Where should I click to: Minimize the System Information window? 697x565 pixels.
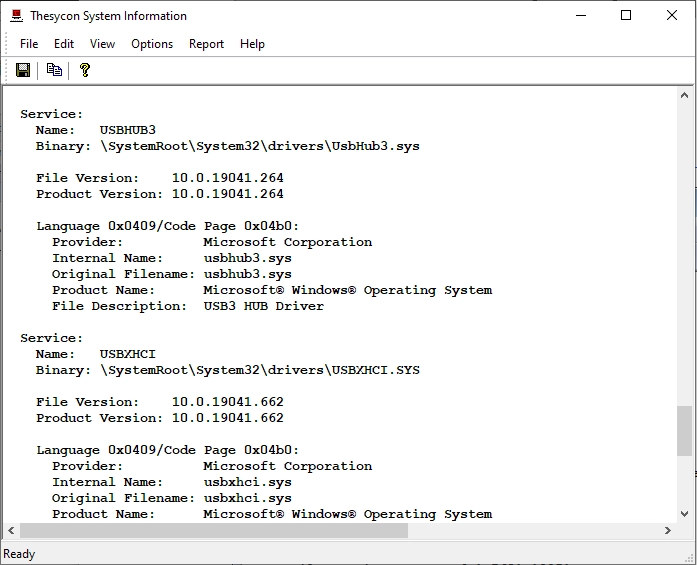[x=581, y=16]
